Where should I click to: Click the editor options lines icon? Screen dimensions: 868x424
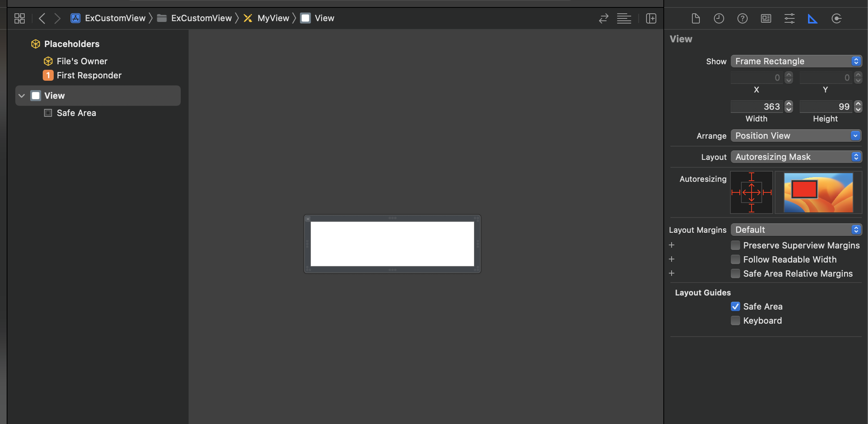coord(624,18)
